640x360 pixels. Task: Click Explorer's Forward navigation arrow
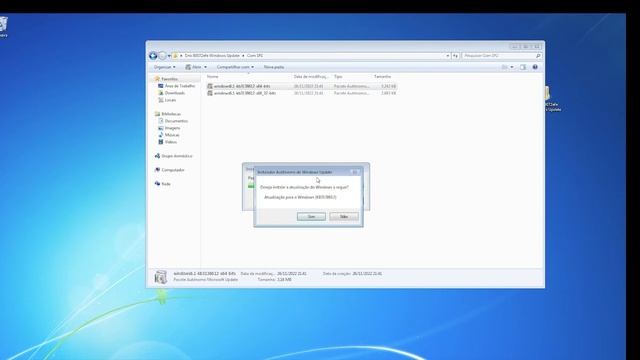point(162,56)
